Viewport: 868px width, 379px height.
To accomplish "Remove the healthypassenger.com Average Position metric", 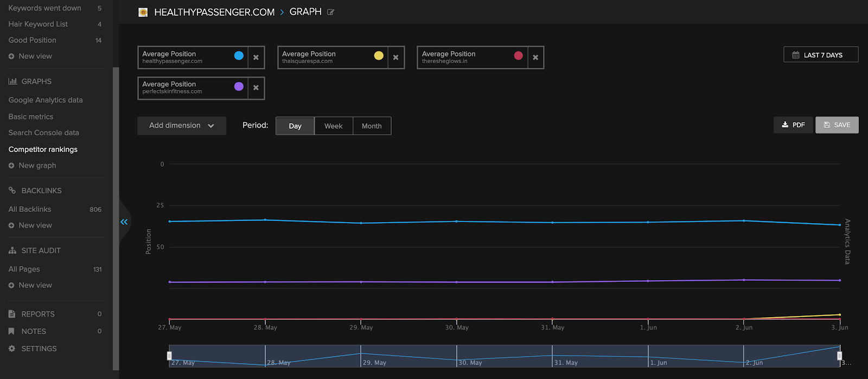I will (x=256, y=58).
